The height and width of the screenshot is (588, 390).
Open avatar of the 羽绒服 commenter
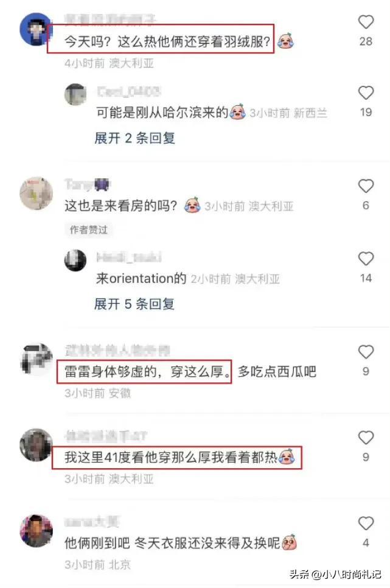[x=36, y=29]
